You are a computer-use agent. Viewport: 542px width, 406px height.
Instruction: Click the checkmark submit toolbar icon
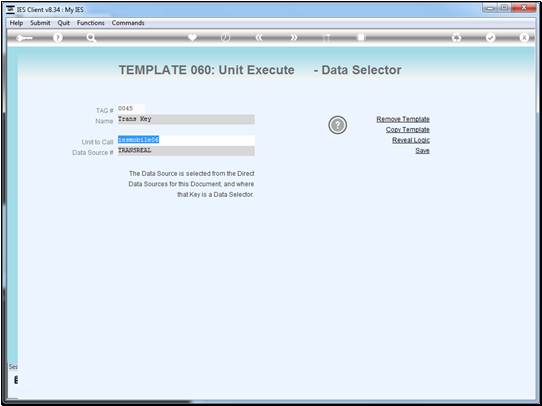490,38
